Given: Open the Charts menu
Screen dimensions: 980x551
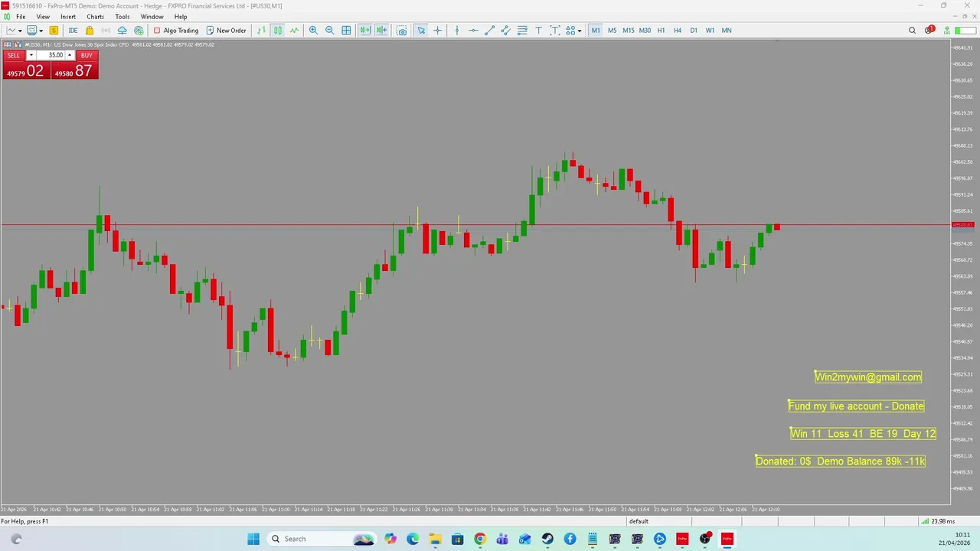Looking at the screenshot, I should [95, 17].
